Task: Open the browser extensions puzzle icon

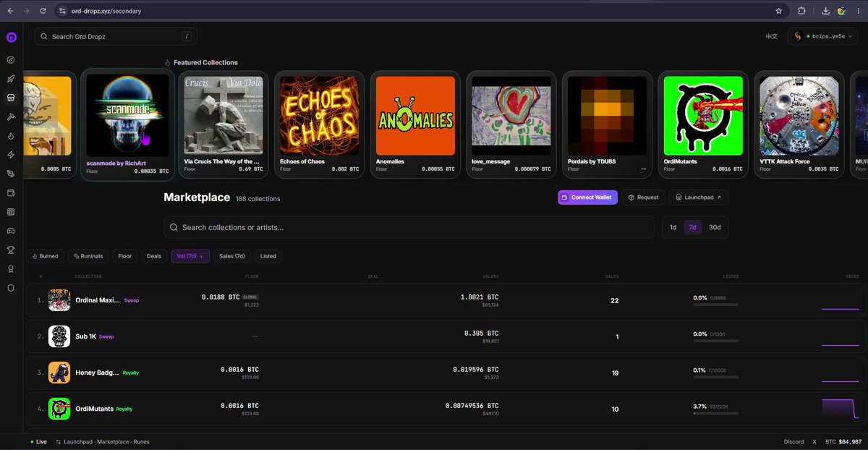Action: (801, 11)
